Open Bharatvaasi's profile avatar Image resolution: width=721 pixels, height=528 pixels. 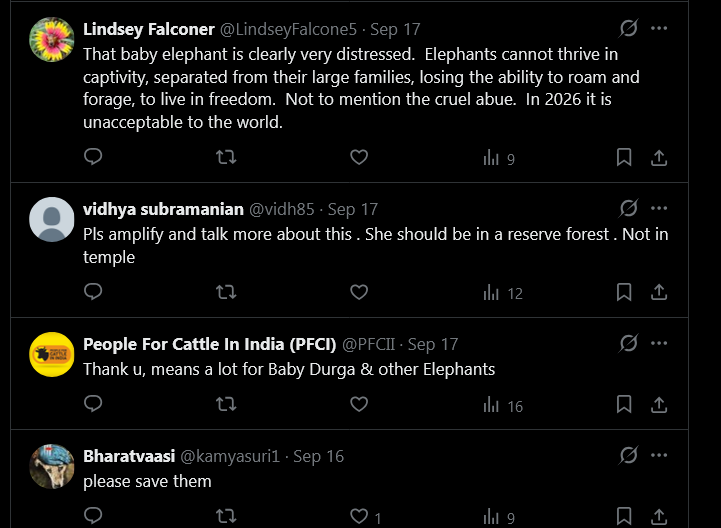pos(52,466)
